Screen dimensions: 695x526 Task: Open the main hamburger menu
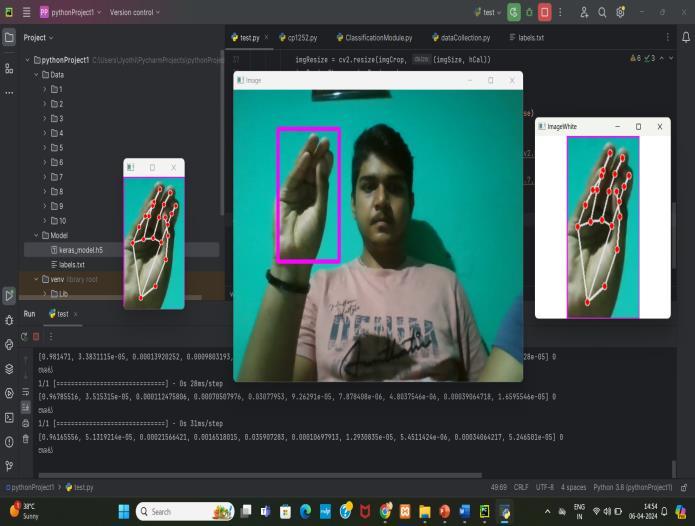27,12
